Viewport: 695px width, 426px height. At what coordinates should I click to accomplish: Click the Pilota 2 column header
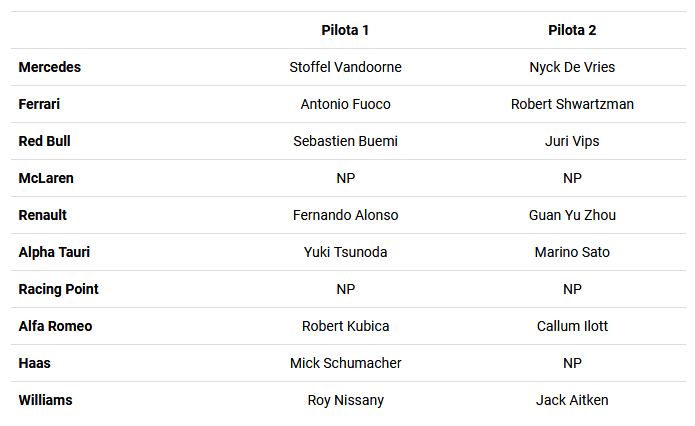[x=572, y=30]
